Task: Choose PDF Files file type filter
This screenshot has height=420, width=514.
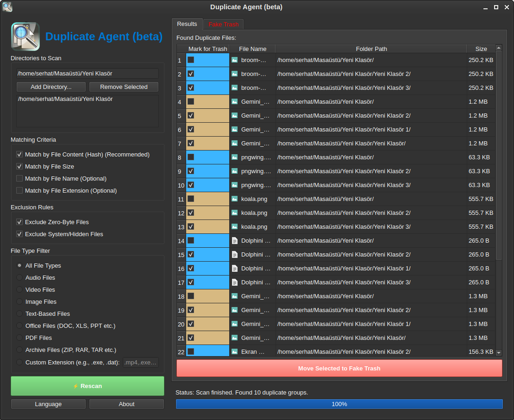Action: pos(19,338)
